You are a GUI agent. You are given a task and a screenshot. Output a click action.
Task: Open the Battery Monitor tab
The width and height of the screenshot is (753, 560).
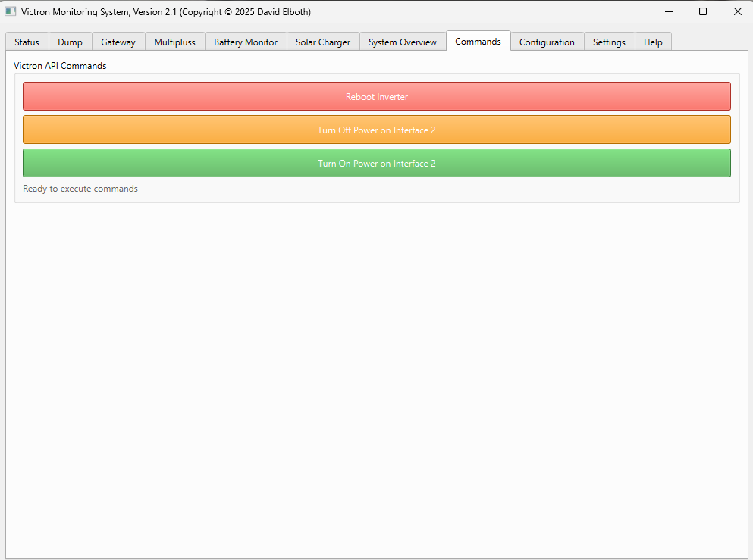[246, 42]
